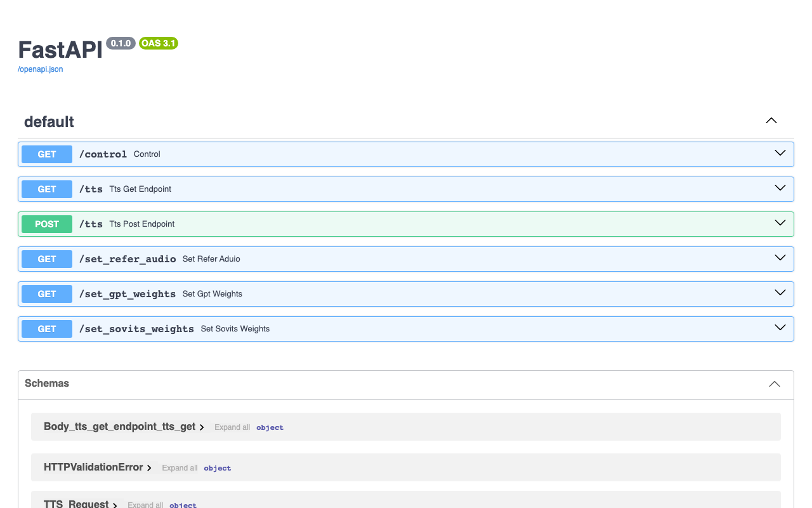This screenshot has height=508, width=812.
Task: Click the POST badge for /tts
Action: tap(47, 224)
